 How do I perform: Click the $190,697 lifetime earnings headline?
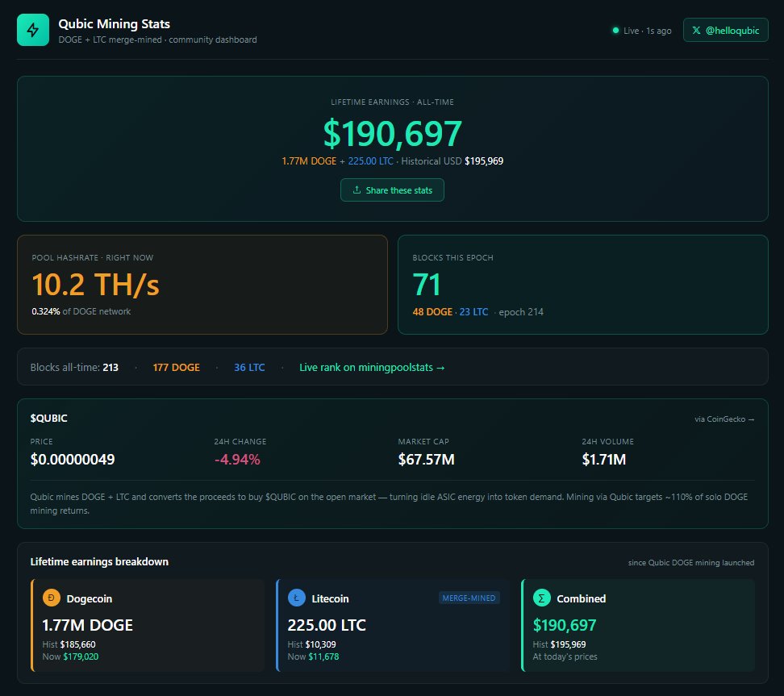[x=392, y=134]
